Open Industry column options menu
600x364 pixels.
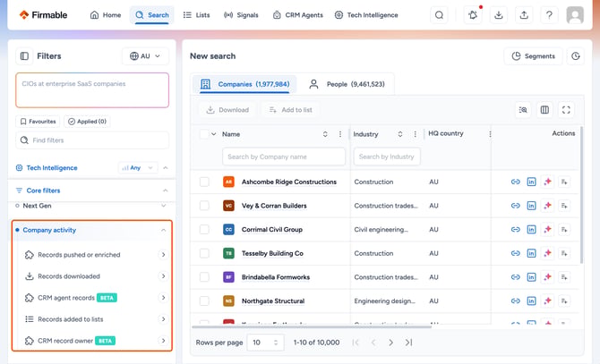(416, 134)
